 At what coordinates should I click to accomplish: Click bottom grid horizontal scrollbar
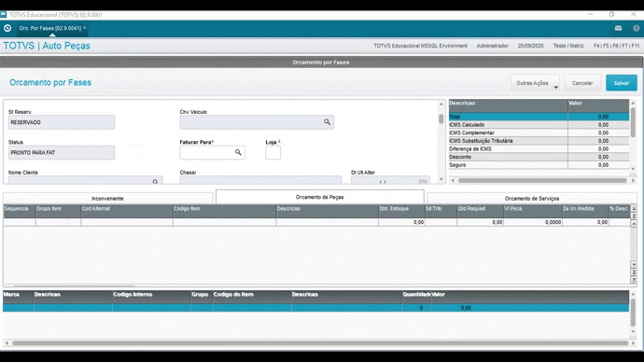(320, 342)
